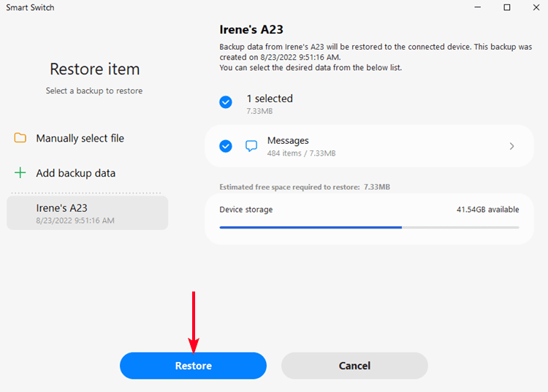The height and width of the screenshot is (392, 548).
Task: Click the folder icon for manual file selection
Action: click(x=20, y=138)
